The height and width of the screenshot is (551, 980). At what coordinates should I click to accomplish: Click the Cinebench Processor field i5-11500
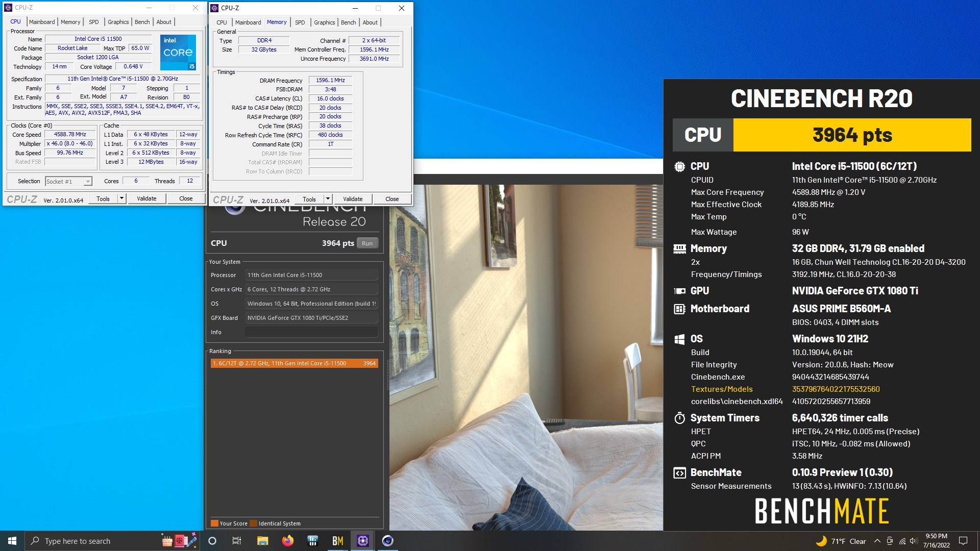tap(311, 275)
